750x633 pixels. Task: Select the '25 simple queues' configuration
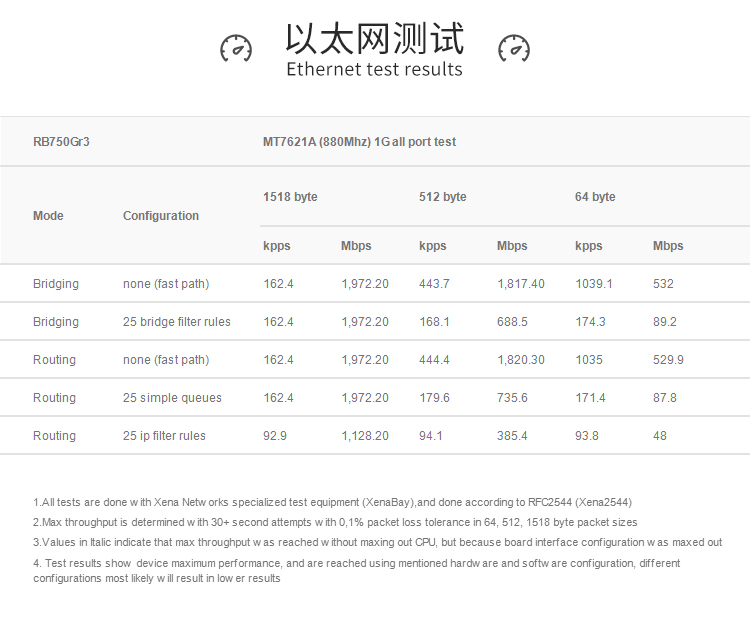coord(172,398)
